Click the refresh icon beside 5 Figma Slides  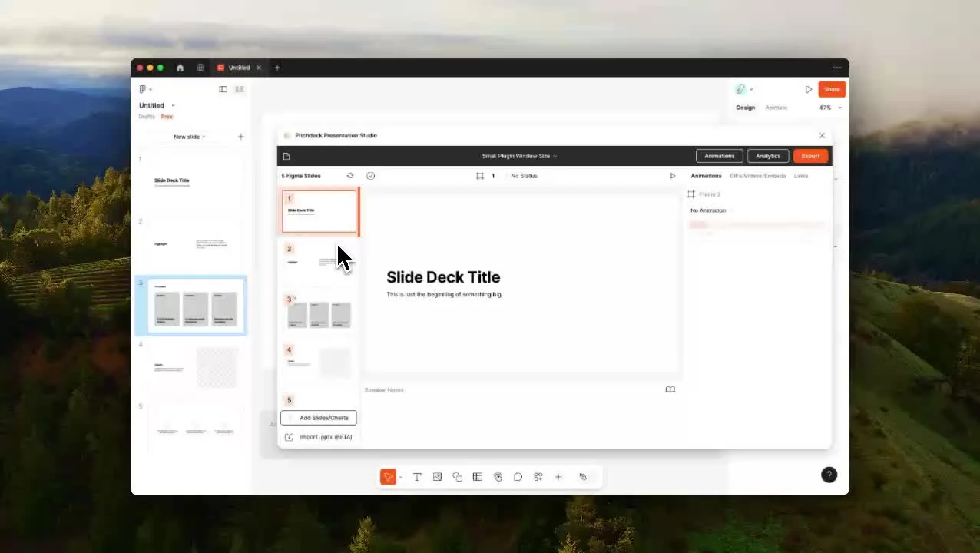[x=350, y=176]
